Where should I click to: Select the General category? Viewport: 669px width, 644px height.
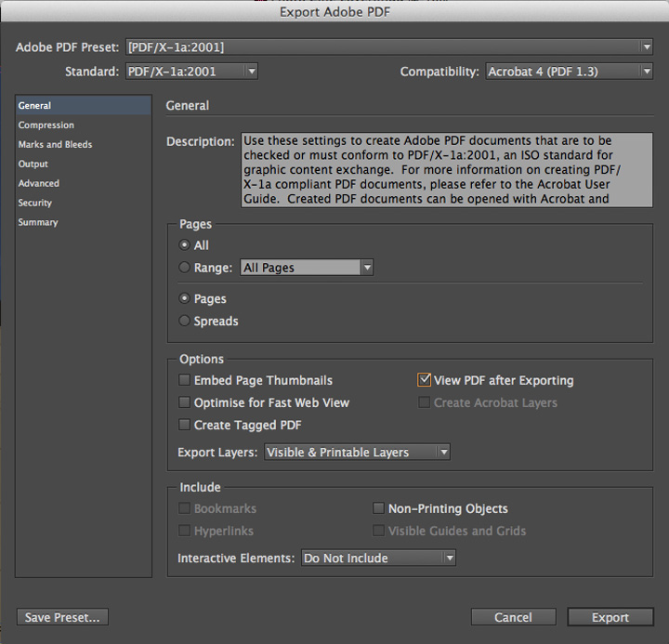coord(84,105)
